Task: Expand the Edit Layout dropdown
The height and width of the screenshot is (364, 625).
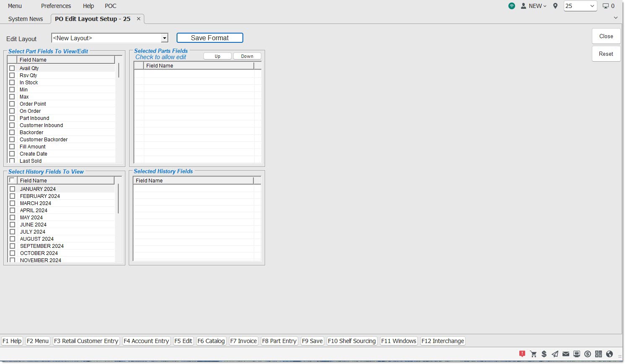Action: tap(164, 38)
